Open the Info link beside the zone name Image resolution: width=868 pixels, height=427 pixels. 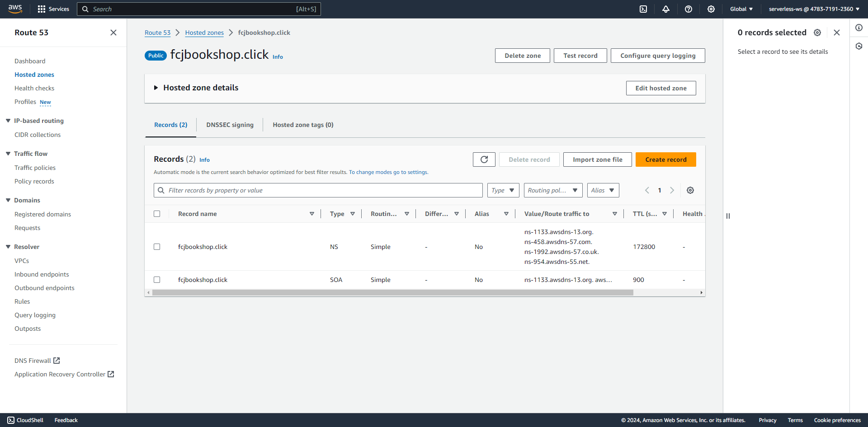(x=278, y=57)
